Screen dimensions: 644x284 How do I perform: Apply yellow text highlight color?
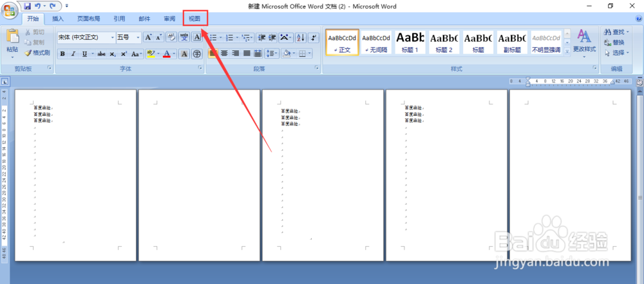150,54
